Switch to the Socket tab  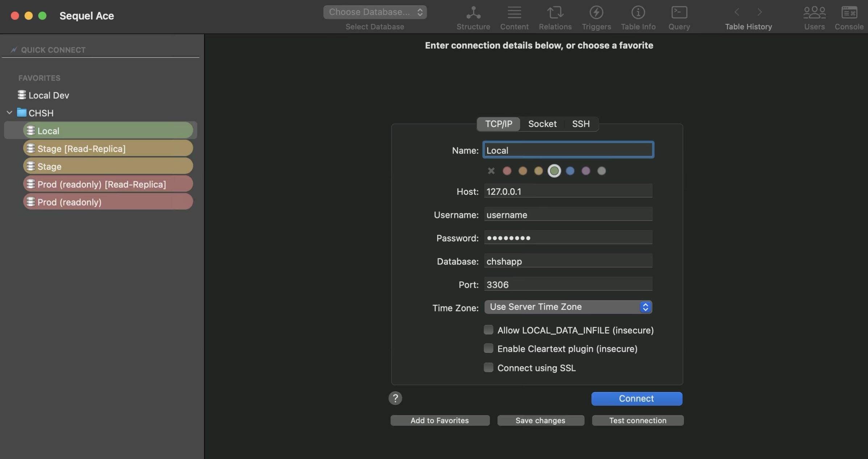point(542,124)
